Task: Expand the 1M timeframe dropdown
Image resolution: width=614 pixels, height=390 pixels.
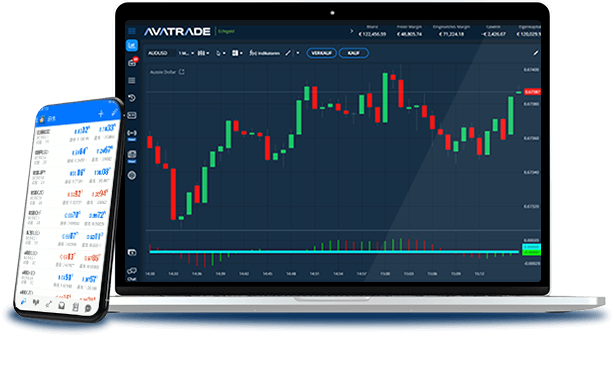Action: click(186, 53)
